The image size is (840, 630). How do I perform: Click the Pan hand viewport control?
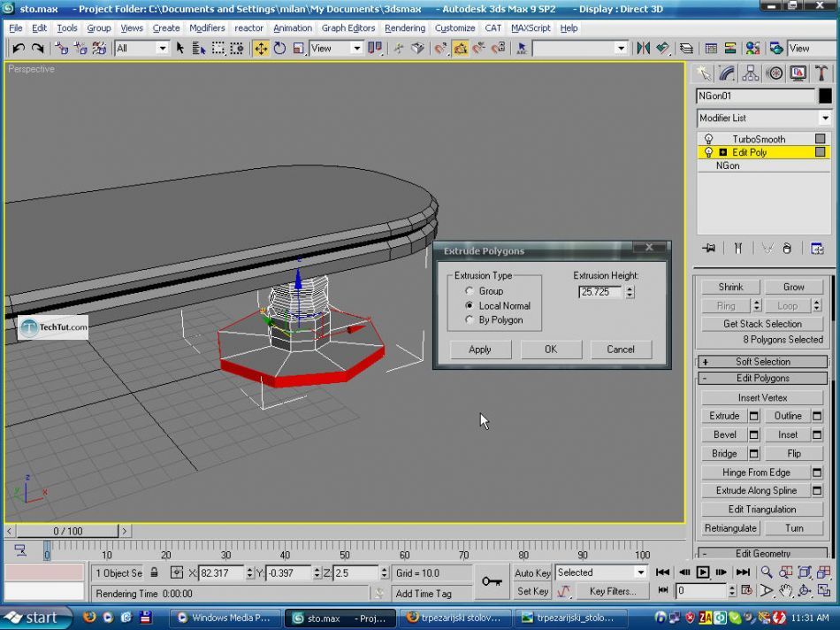(785, 590)
